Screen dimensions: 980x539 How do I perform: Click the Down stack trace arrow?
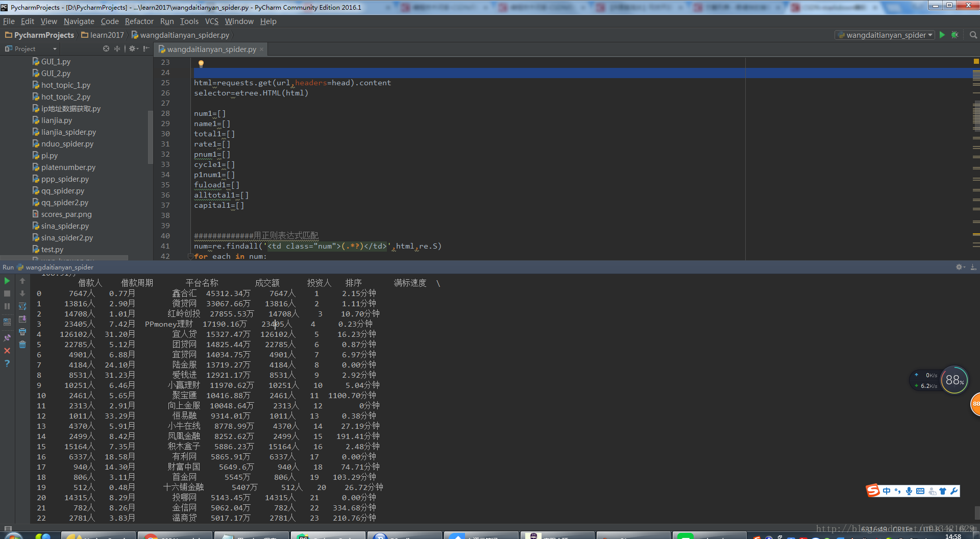click(x=22, y=293)
